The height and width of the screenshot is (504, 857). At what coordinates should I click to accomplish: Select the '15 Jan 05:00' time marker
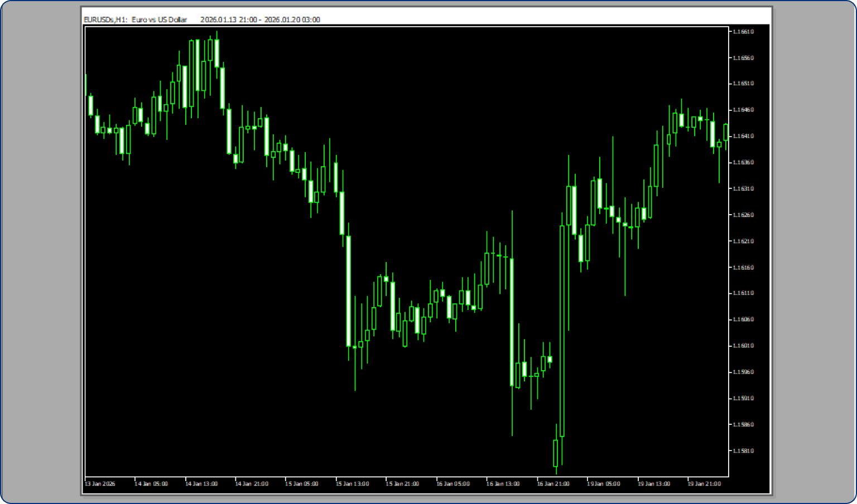(302, 484)
